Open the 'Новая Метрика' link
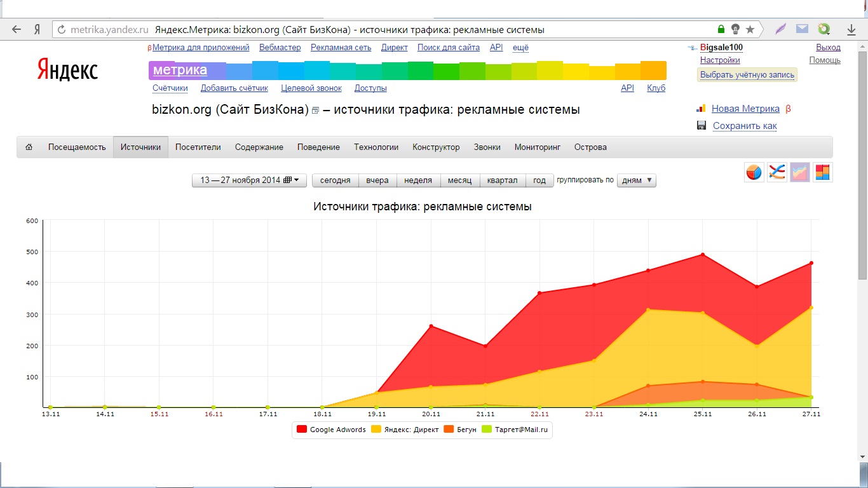Image resolution: width=868 pixels, height=488 pixels. click(745, 109)
